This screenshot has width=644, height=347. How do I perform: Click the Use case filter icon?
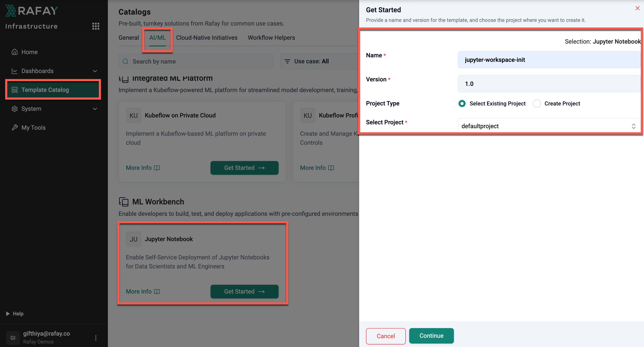click(287, 61)
